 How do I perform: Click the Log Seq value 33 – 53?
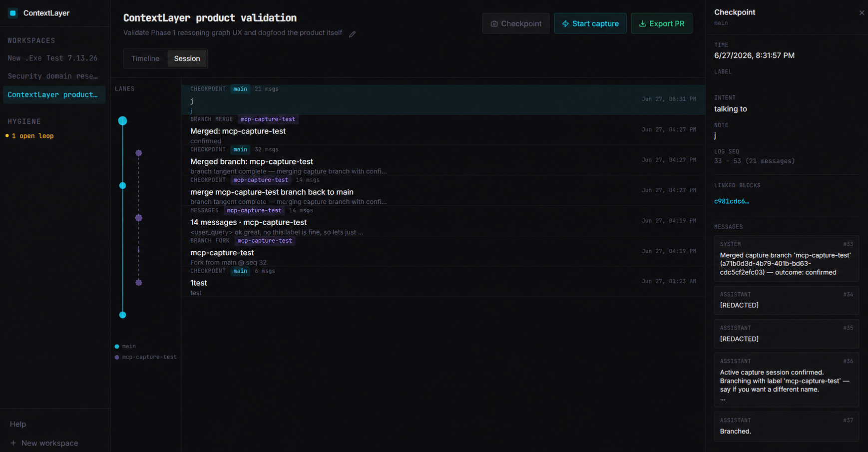pyautogui.click(x=754, y=161)
